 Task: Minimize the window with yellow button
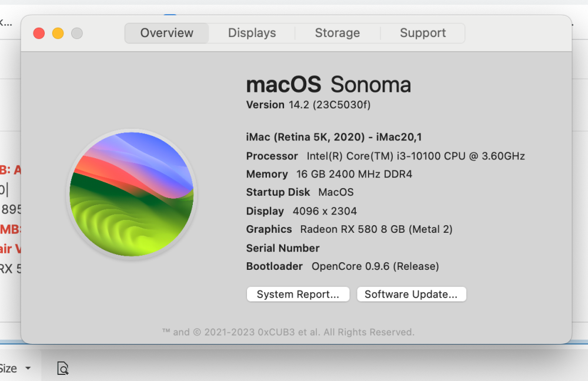58,34
